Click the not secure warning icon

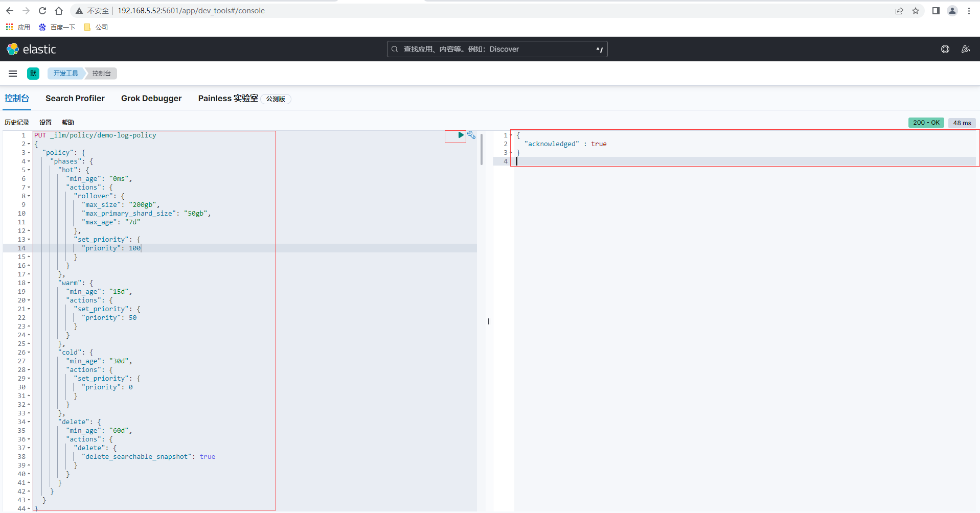click(x=79, y=11)
